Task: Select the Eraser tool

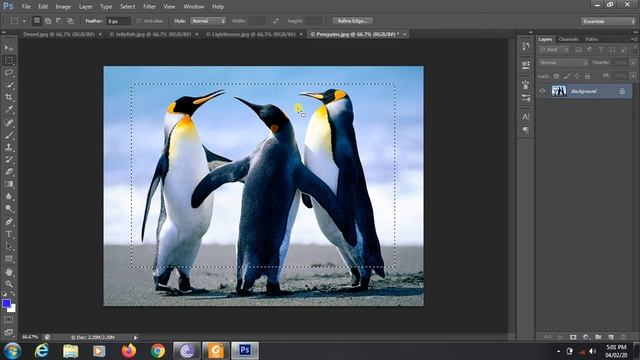Action: point(9,171)
